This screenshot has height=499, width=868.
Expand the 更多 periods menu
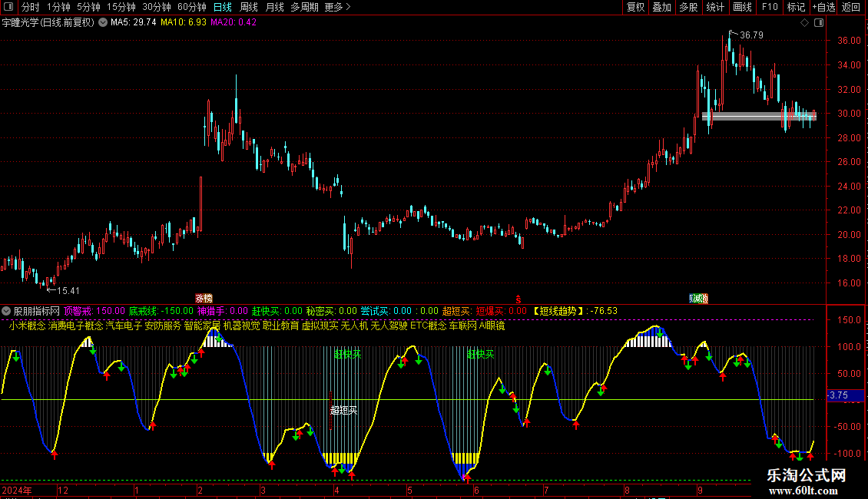[337, 7]
